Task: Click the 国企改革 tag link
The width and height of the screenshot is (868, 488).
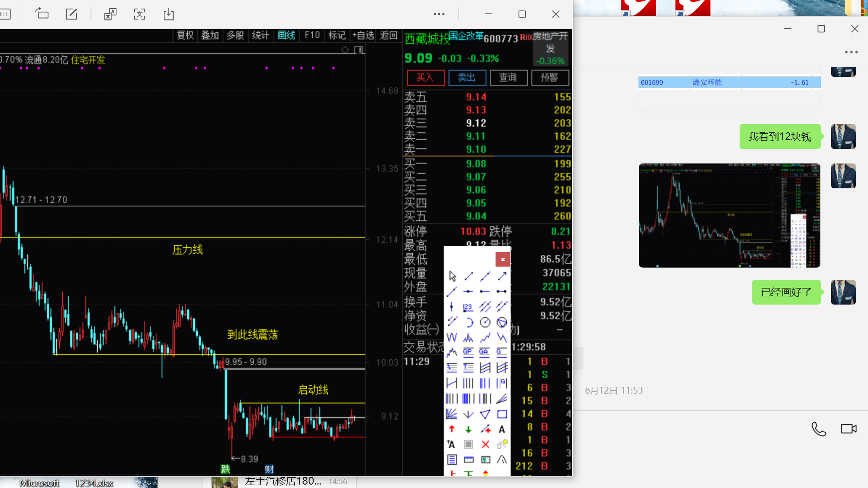Action: point(466,36)
